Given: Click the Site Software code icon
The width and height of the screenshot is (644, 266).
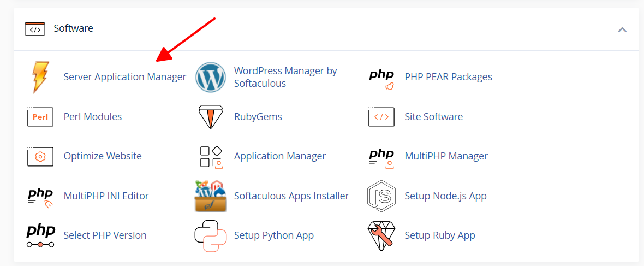Looking at the screenshot, I should 381,117.
